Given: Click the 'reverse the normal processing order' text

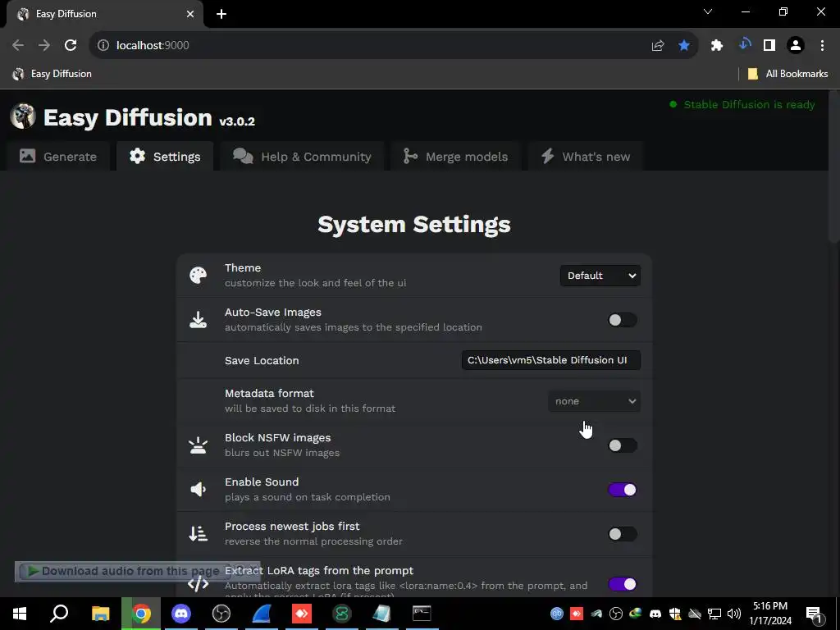Looking at the screenshot, I should point(313,541).
